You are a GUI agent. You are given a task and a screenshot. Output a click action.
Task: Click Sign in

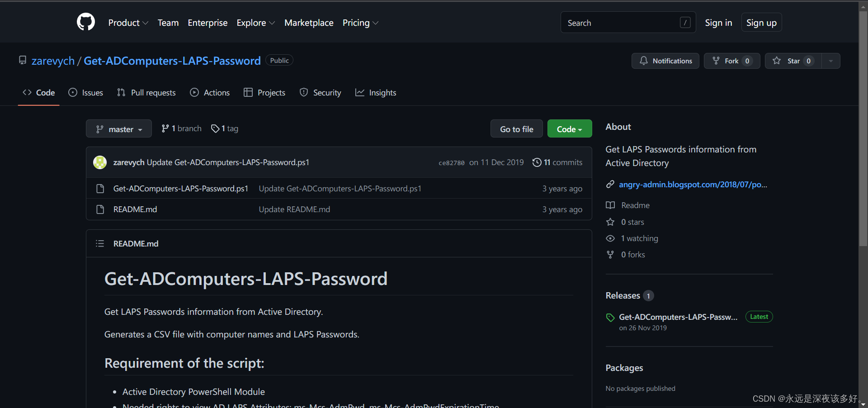coord(718,23)
